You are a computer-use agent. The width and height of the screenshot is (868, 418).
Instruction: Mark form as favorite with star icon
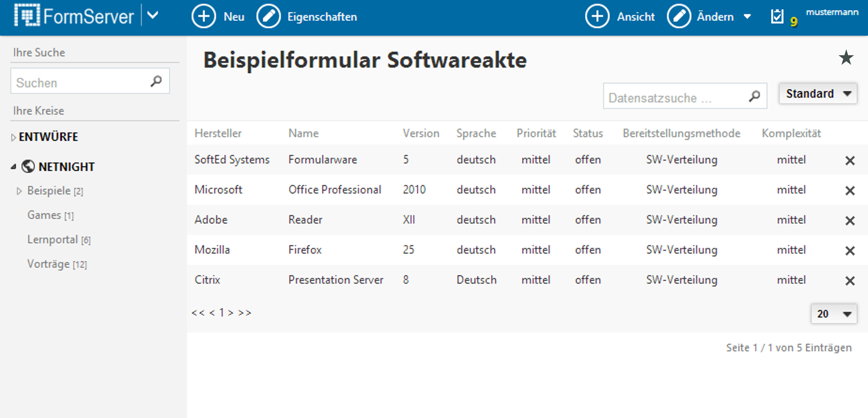click(x=846, y=57)
